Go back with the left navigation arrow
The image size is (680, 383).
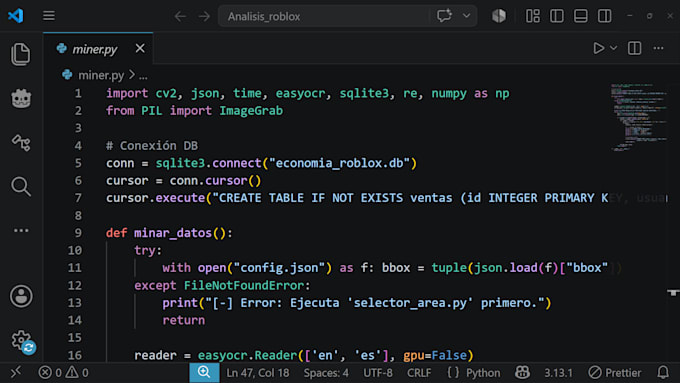point(180,16)
